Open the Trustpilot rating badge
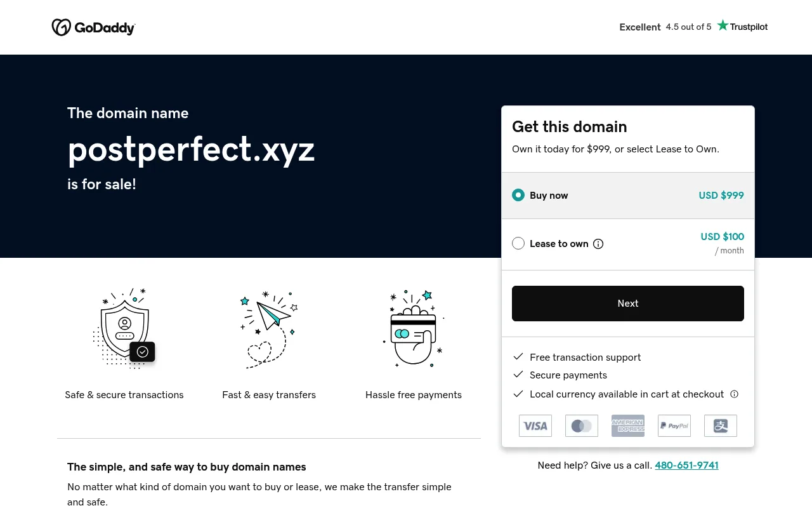Screen dimensions: 812x508 pyautogui.click(x=693, y=27)
